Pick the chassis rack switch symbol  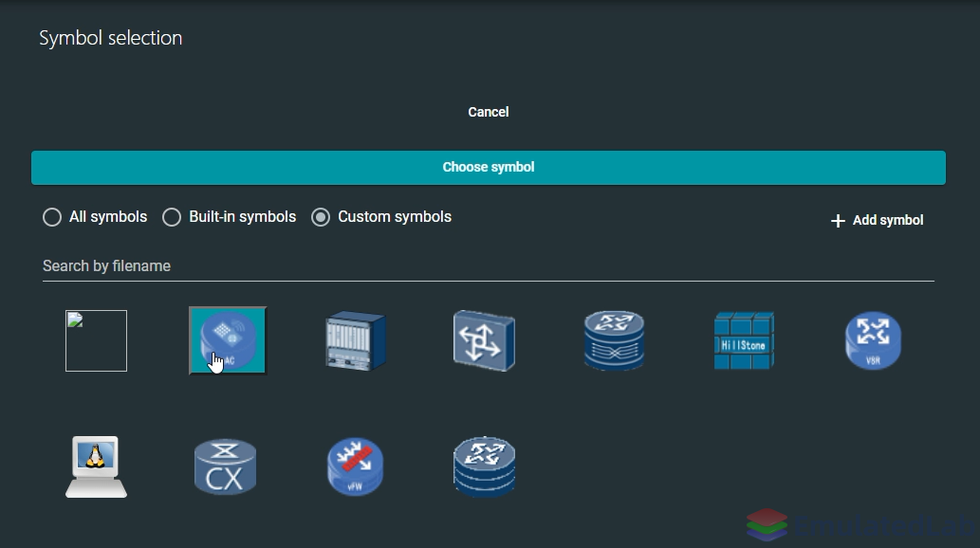click(356, 340)
